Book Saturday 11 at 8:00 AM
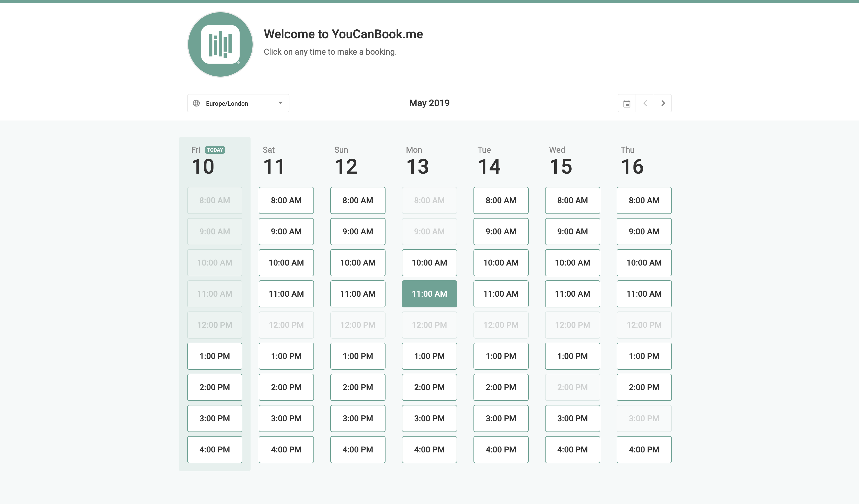The height and width of the screenshot is (504, 859). tap(286, 200)
